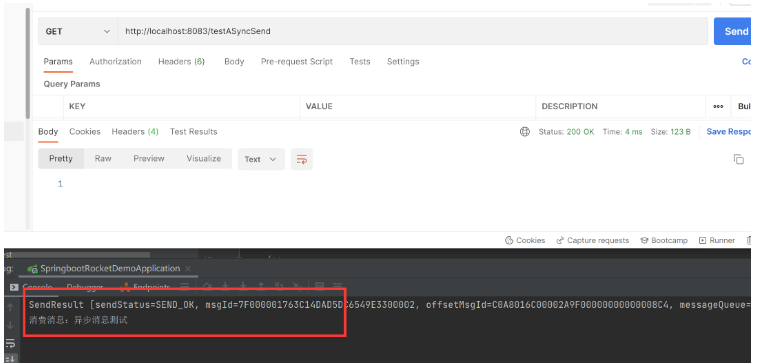Select the Preview view mode
The image size is (758, 363).
point(149,159)
